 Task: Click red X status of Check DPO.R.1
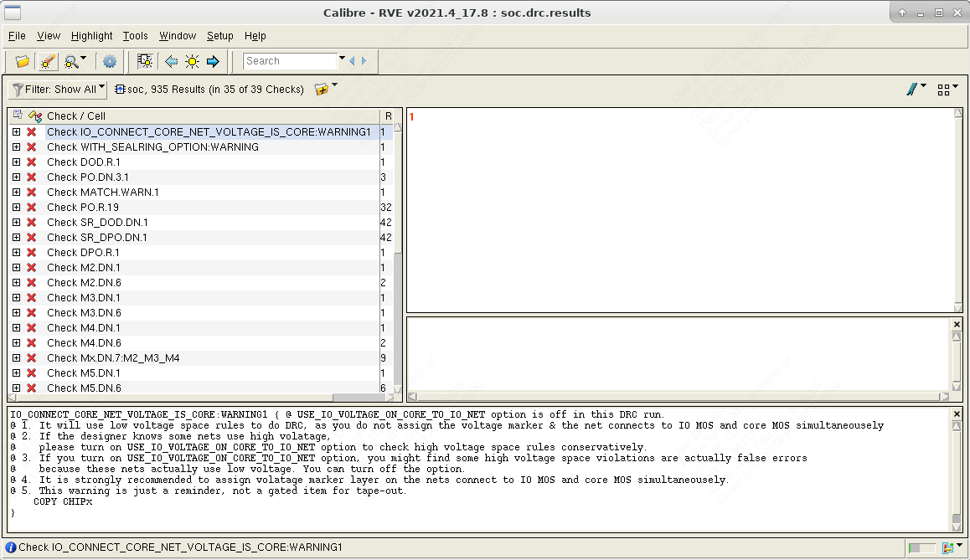click(32, 253)
